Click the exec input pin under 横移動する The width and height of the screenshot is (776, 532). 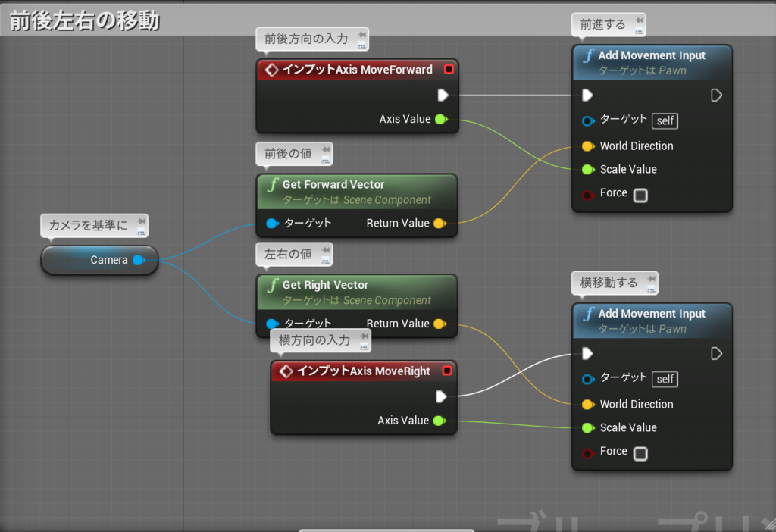[x=587, y=353]
